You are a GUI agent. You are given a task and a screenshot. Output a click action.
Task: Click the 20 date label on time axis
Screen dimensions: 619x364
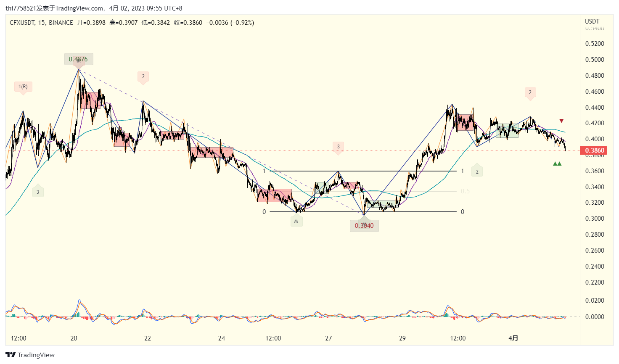click(x=74, y=338)
